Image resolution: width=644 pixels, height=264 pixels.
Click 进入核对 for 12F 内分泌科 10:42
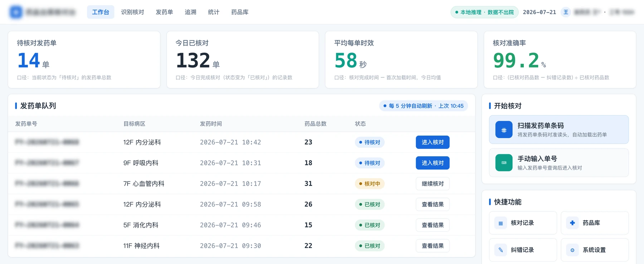(x=433, y=142)
